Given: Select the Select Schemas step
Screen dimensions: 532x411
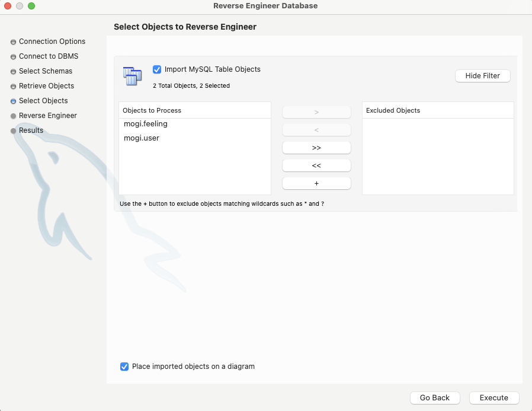Looking at the screenshot, I should click(x=41, y=71).
